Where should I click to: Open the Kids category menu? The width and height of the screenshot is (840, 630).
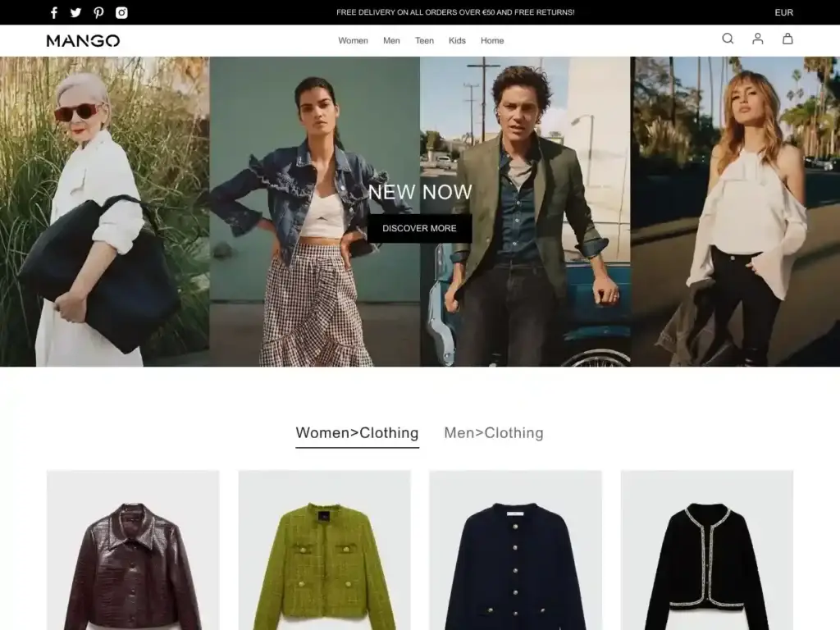[457, 40]
